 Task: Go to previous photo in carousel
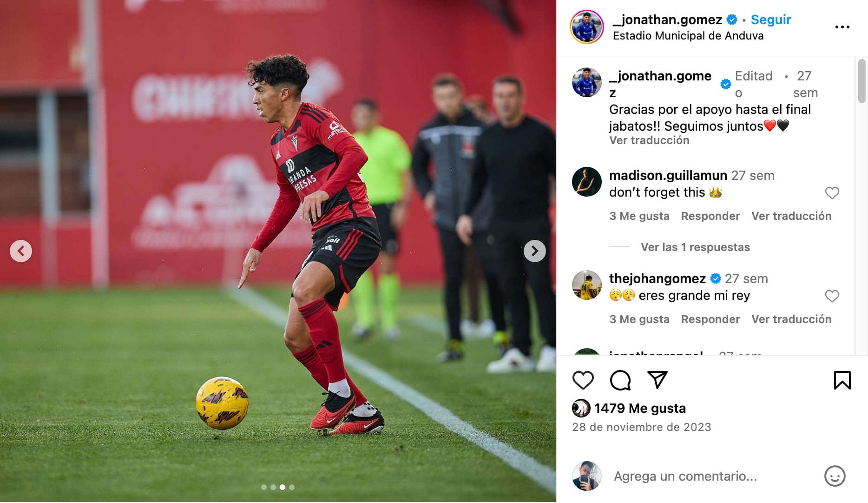pyautogui.click(x=21, y=251)
